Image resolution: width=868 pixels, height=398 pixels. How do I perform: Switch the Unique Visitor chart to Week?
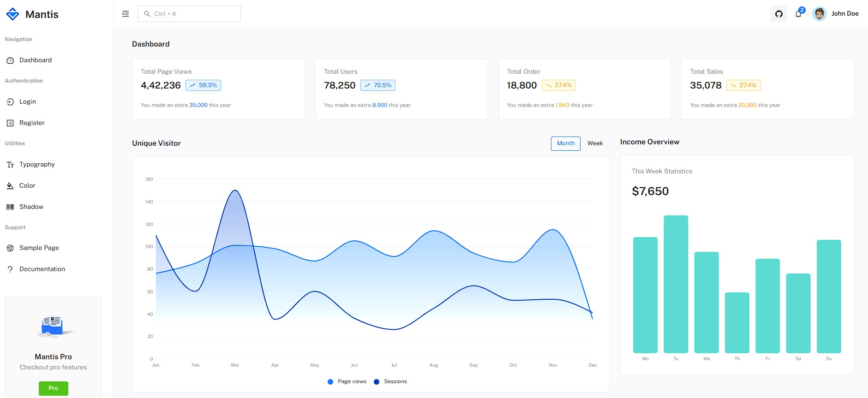[x=595, y=143]
